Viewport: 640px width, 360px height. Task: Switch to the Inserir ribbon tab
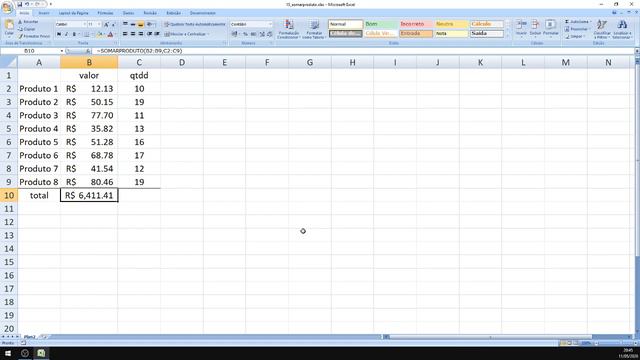coord(44,13)
